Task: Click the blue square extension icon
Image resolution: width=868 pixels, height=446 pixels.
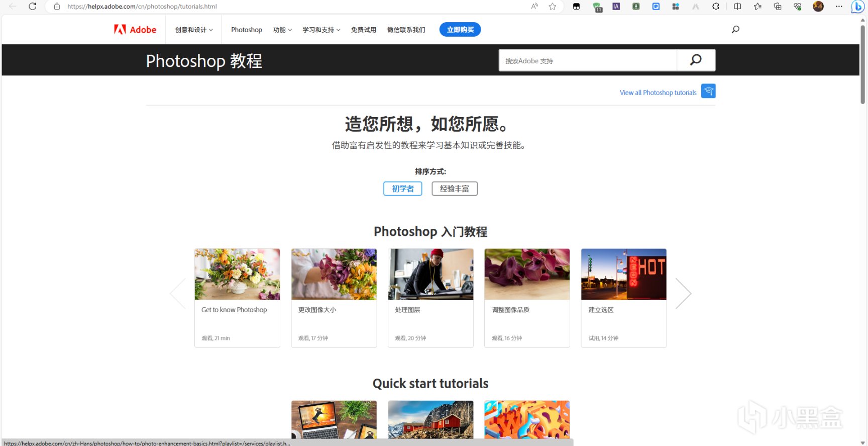Action: click(x=656, y=7)
